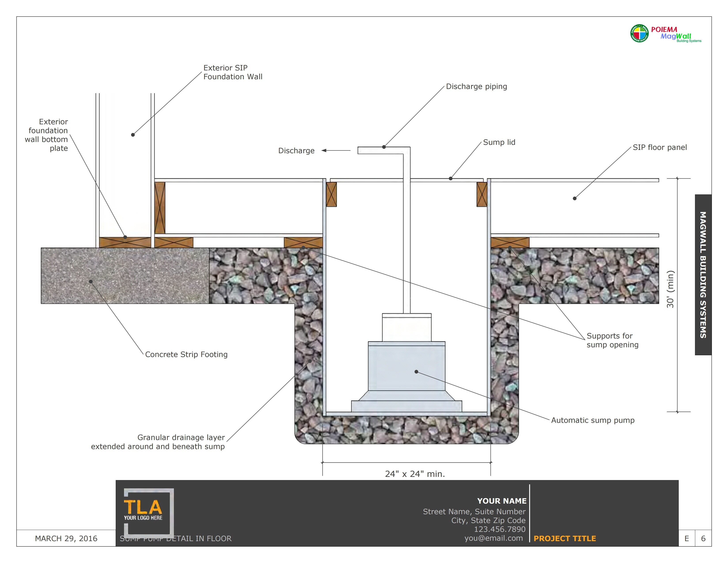This screenshot has width=728, height=563.
Task: Click the 'PROJECT TITLE' text
Action: (x=565, y=539)
